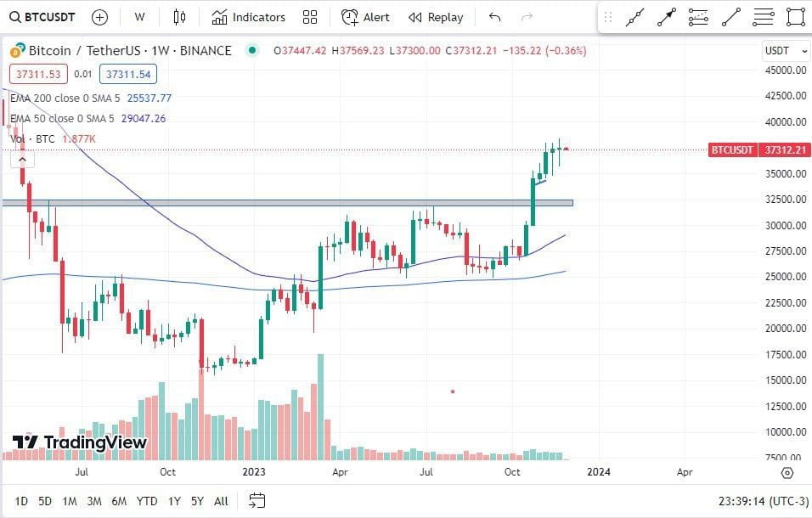The width and height of the screenshot is (812, 518).
Task: Switch to the 1Y range tab
Action: point(174,501)
